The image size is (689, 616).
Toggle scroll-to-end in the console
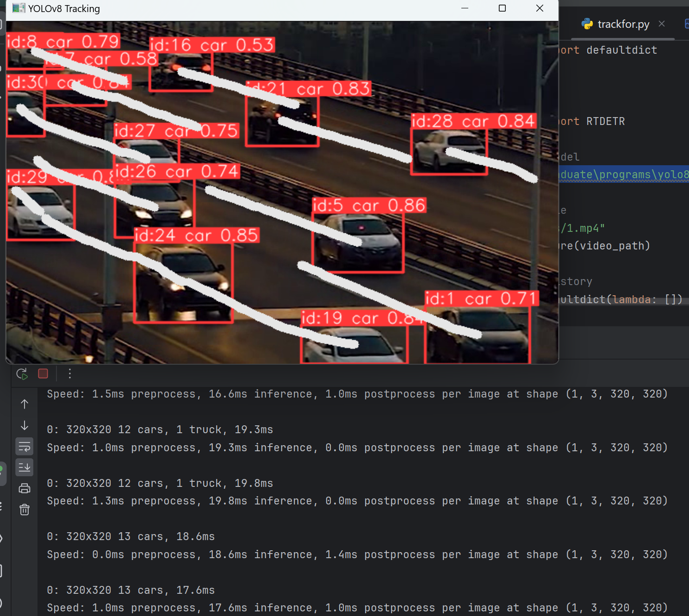click(25, 467)
